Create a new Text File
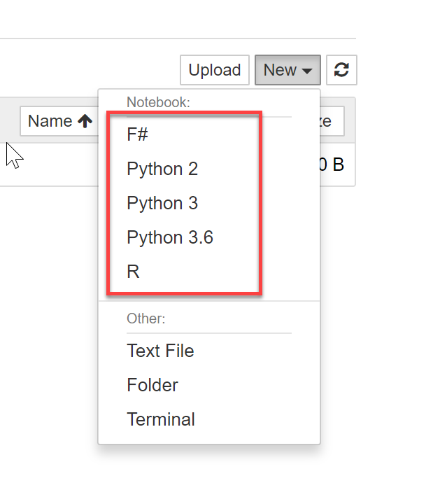The width and height of the screenshot is (426, 504). point(160,351)
